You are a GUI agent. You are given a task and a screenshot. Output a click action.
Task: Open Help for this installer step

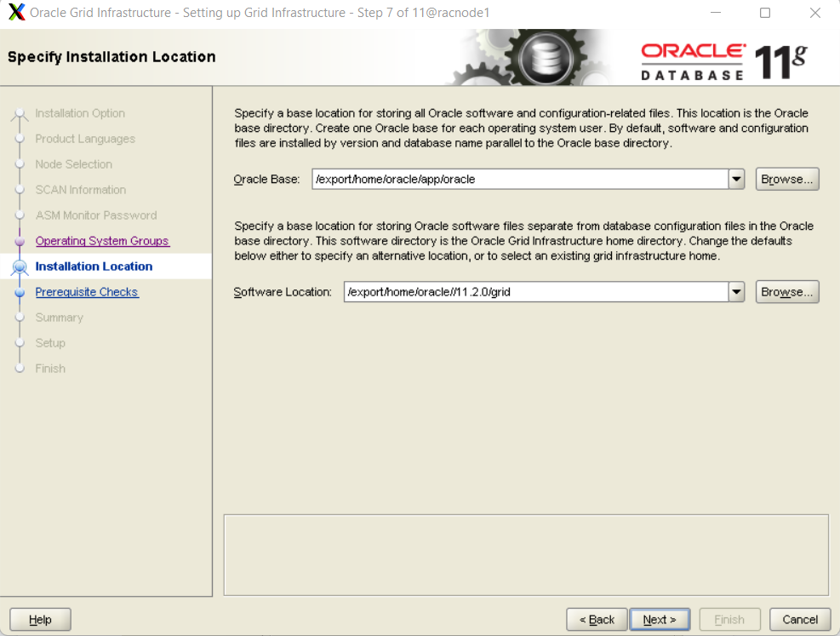tap(40, 619)
